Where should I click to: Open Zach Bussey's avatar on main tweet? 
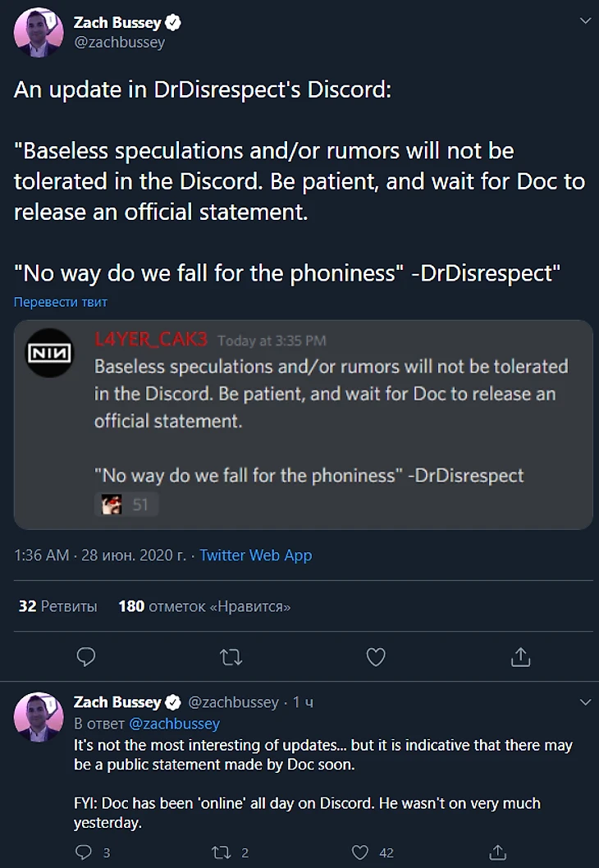[x=39, y=34]
